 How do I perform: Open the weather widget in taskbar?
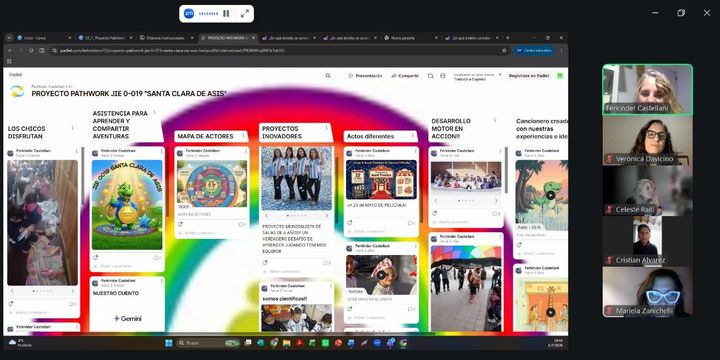click(x=19, y=343)
